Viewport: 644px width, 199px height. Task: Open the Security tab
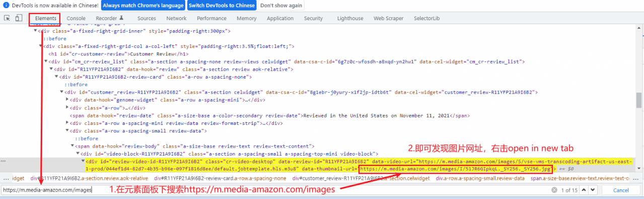coord(313,18)
